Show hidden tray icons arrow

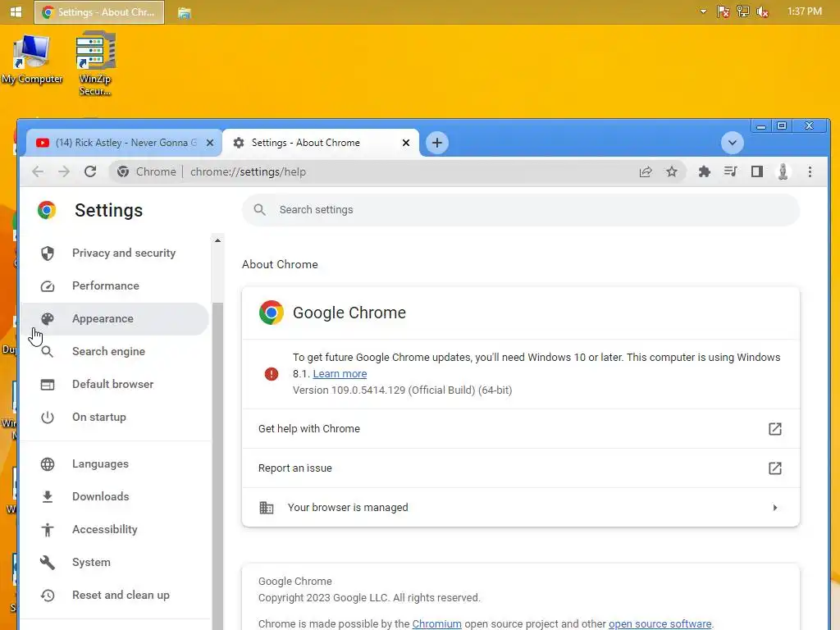pyautogui.click(x=703, y=11)
